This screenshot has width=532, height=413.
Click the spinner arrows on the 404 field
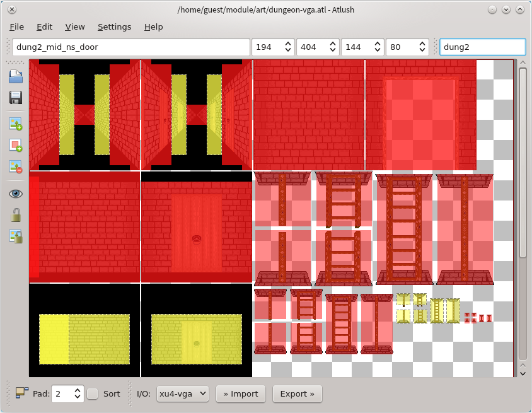coord(333,47)
